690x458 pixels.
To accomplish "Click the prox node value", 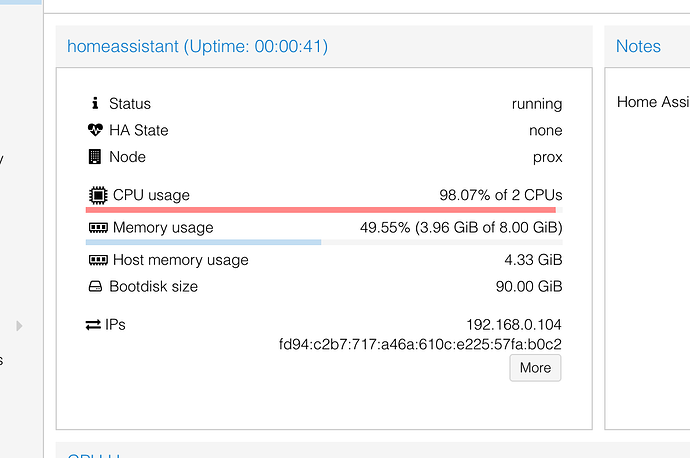I will [547, 157].
